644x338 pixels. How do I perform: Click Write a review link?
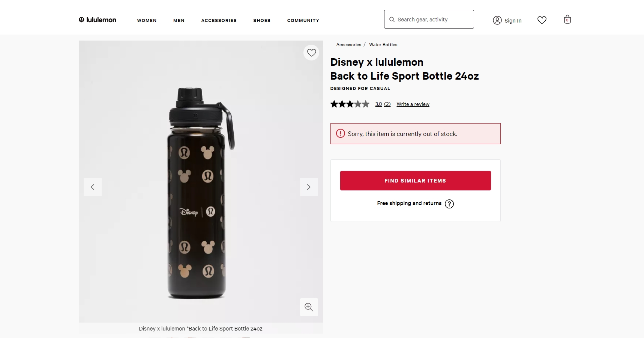tap(413, 104)
